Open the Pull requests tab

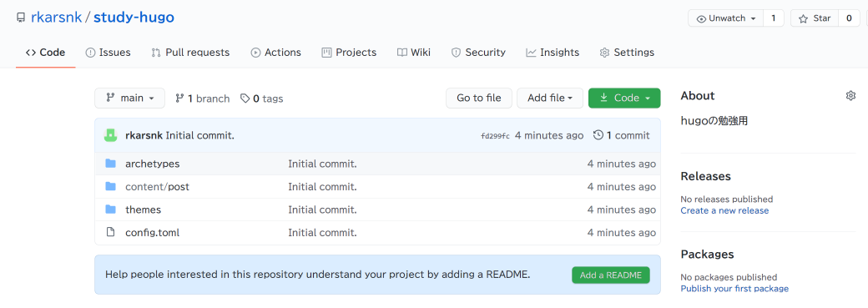[190, 53]
